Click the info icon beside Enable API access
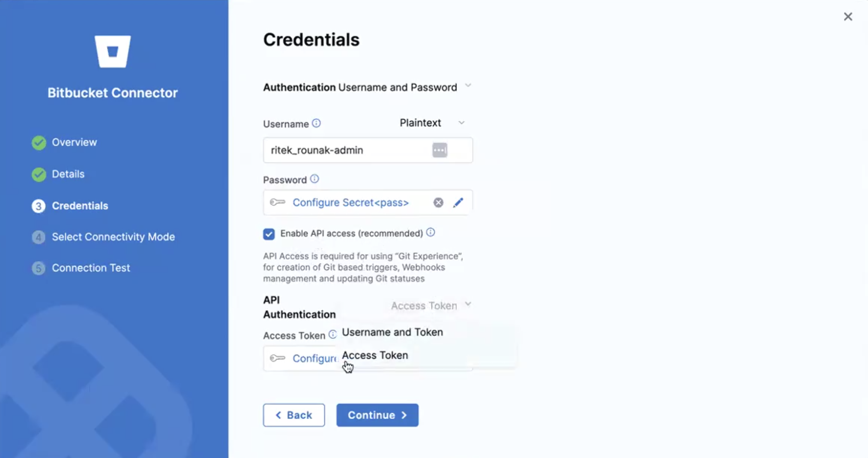The width and height of the screenshot is (868, 458). coord(431,232)
